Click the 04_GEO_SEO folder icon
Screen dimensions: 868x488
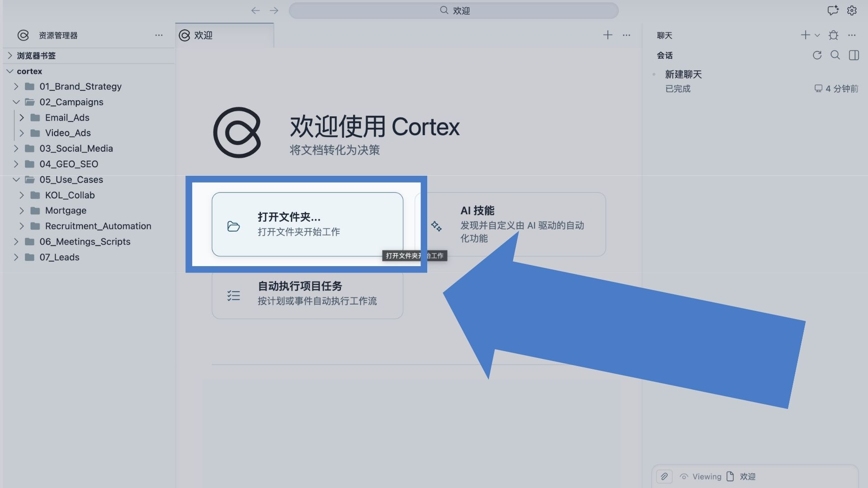click(30, 164)
